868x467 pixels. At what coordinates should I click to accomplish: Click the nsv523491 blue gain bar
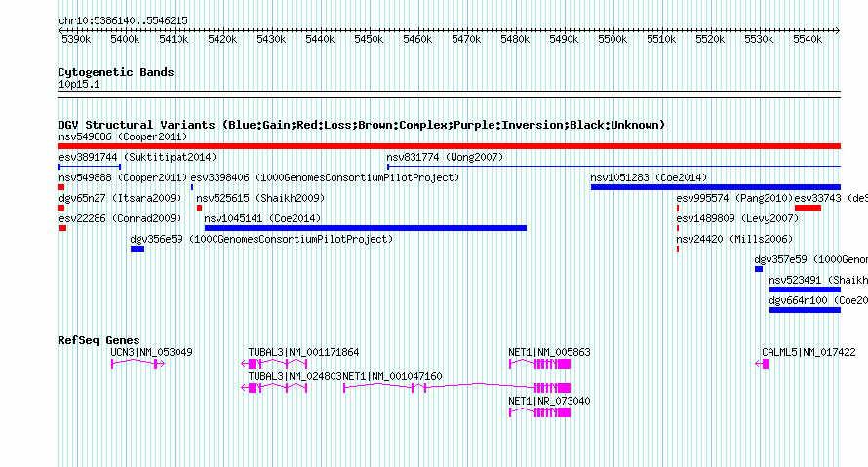tap(805, 290)
